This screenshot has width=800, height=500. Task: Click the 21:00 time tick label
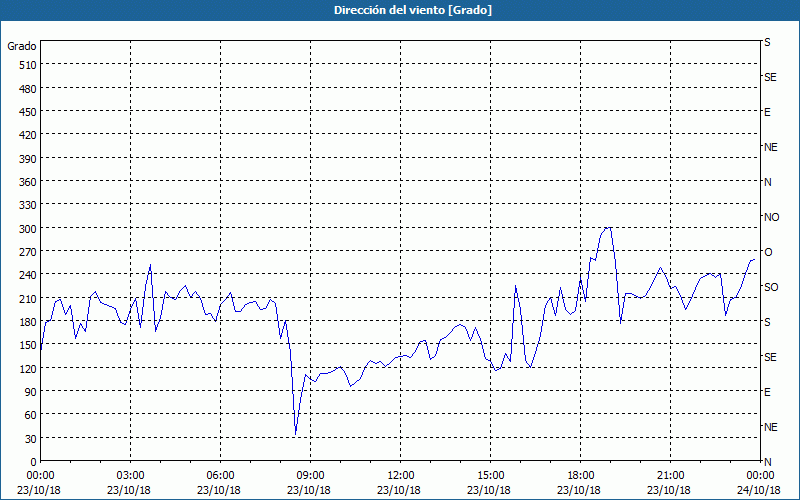(670, 476)
